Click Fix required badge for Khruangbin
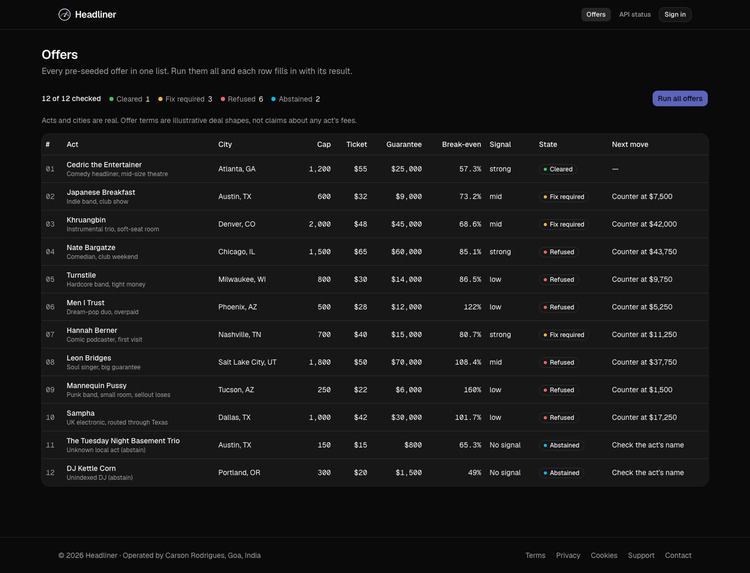 (563, 224)
